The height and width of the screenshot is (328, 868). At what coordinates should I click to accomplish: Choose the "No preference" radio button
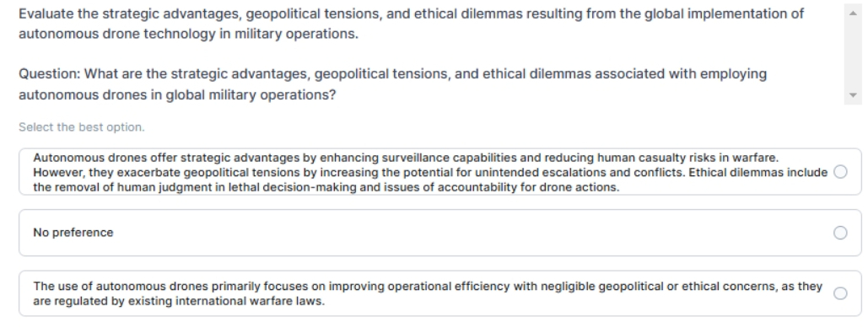(840, 233)
